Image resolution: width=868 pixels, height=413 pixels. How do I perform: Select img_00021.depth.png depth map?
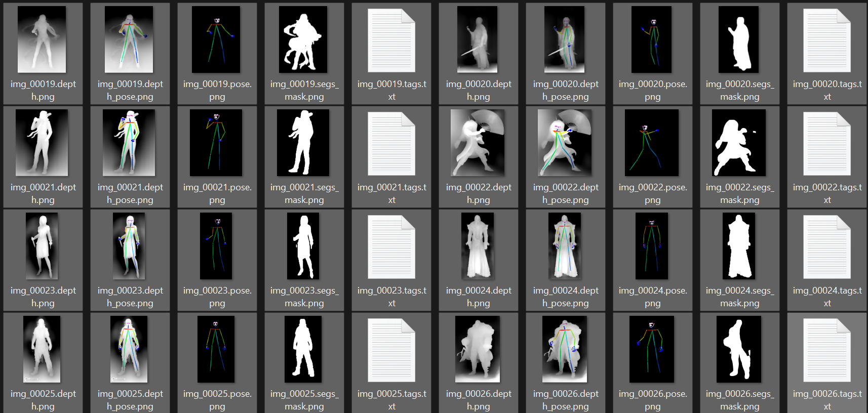pos(42,143)
